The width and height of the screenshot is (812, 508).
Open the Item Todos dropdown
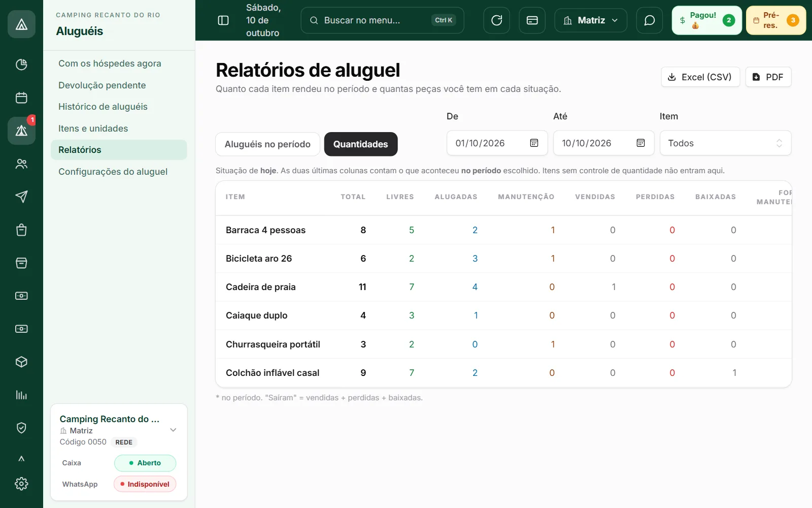click(725, 143)
